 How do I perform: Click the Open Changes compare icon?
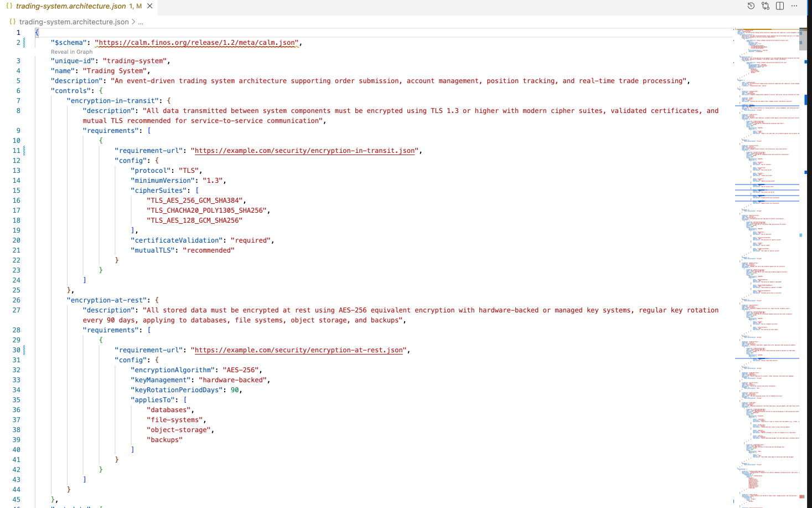766,6
